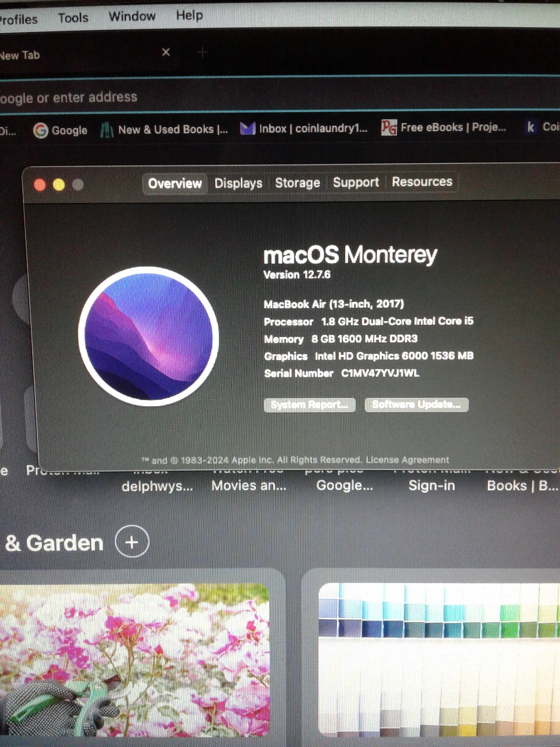The width and height of the screenshot is (560, 747).
Task: Open the Window menu
Action: tap(132, 16)
